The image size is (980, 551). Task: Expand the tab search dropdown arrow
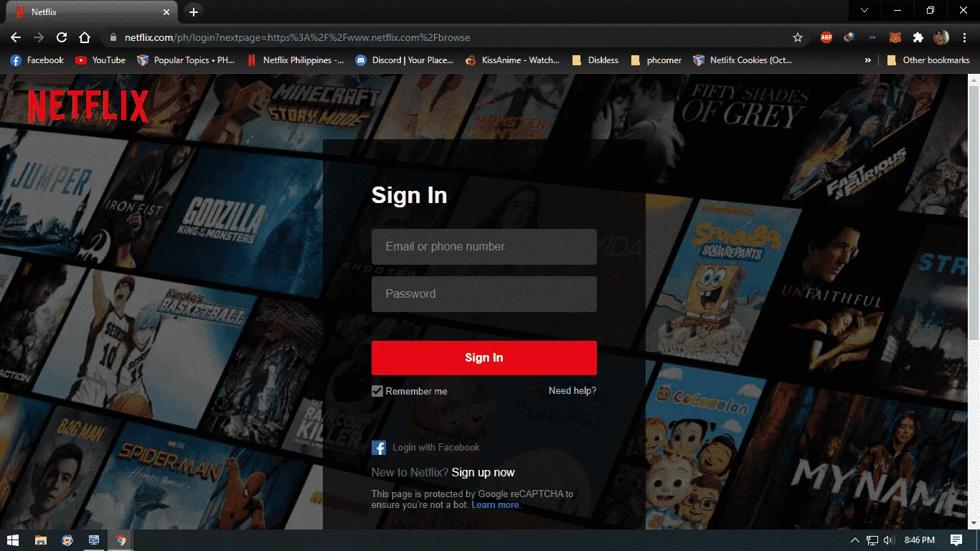pos(864,11)
